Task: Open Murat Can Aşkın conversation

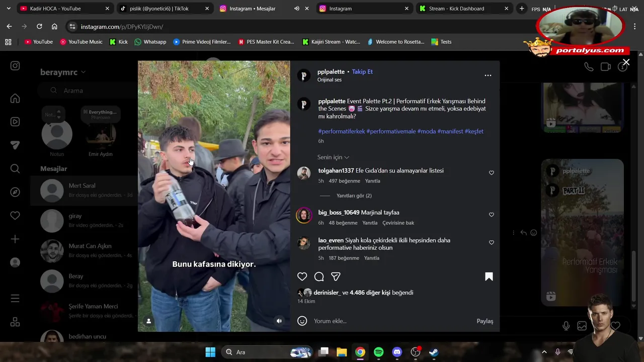Action: pos(84,251)
